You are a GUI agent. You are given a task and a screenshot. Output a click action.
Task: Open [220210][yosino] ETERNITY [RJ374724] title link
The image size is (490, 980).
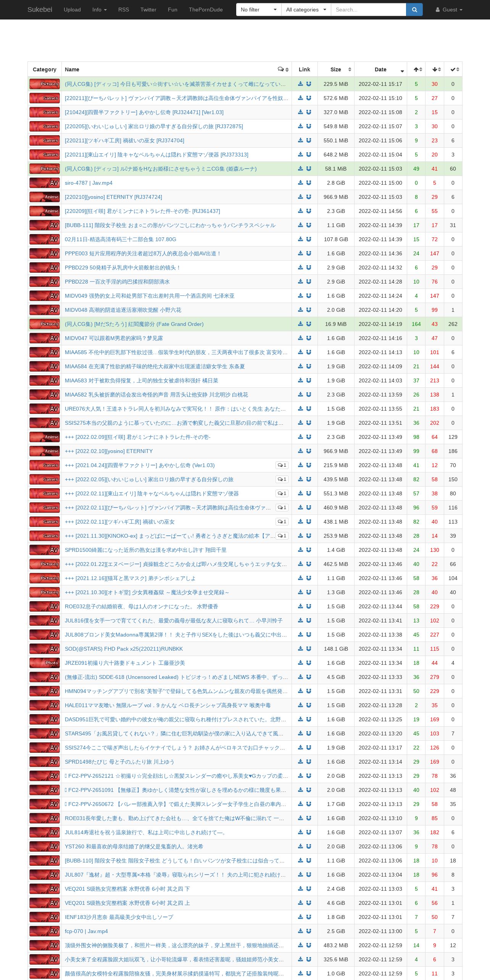point(113,197)
